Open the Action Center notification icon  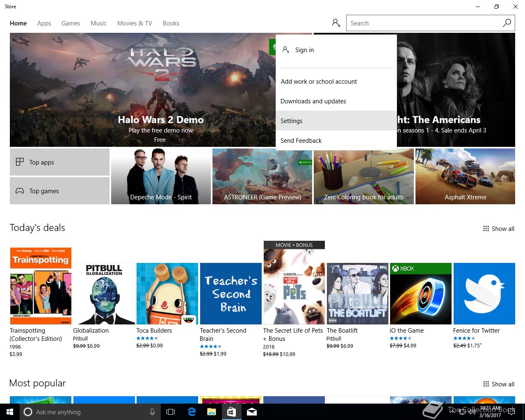click(511, 412)
